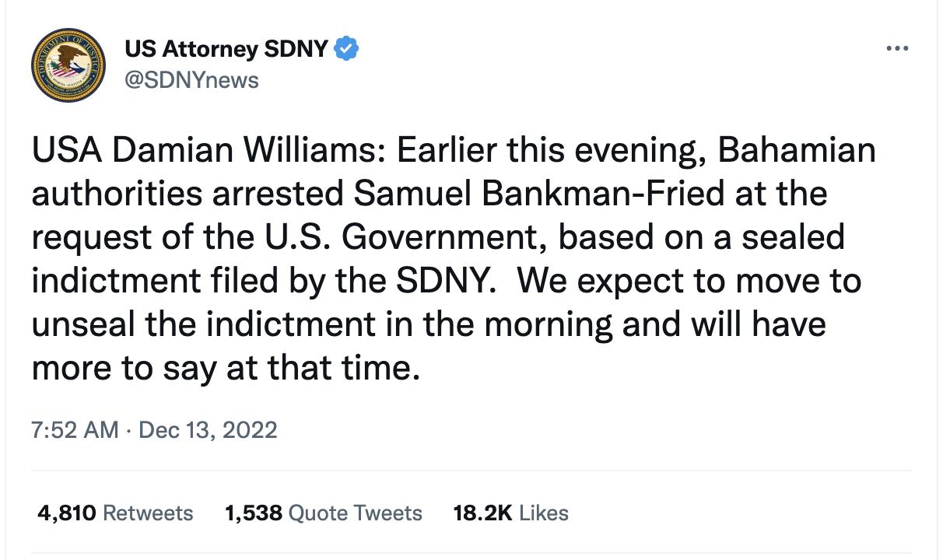Screen dimensions: 943x560
Task: Click the 18.2K likes count number
Action: click(482, 513)
